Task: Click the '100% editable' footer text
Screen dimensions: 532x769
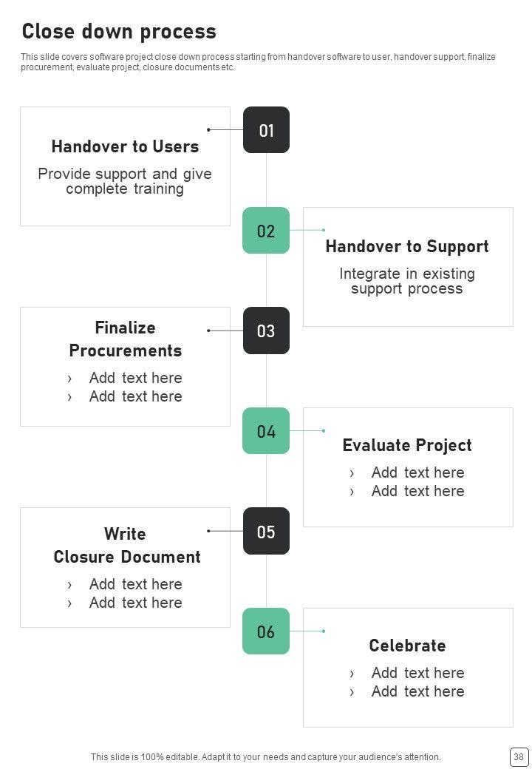Action: coord(266,756)
